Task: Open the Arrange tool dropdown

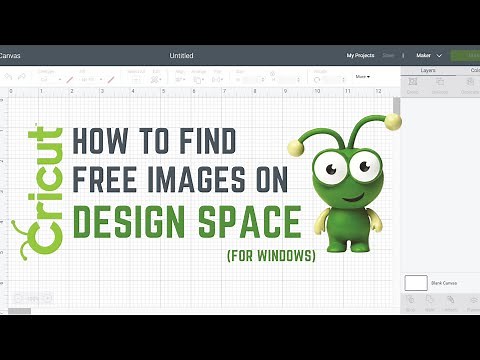Action: point(198,80)
